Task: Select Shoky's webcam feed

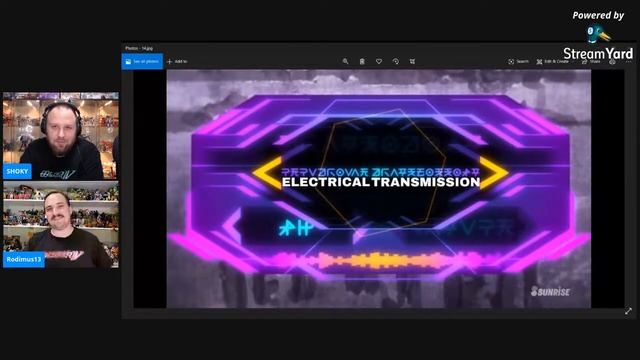Action: (61, 136)
